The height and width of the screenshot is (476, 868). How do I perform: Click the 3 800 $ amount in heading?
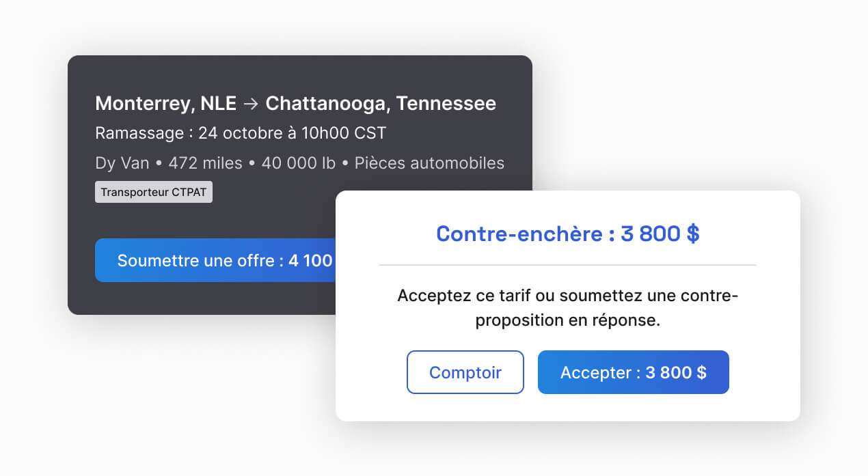click(660, 234)
